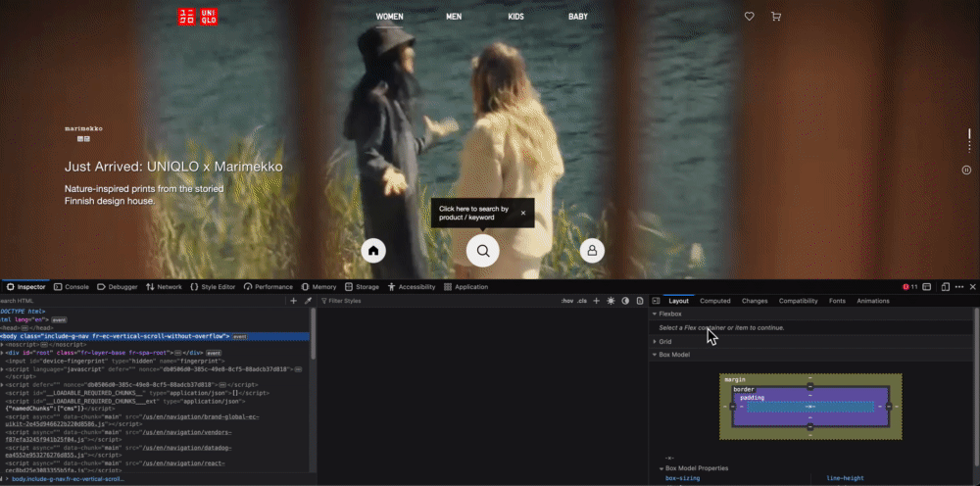Click the Search HTML field
The height and width of the screenshot is (486, 980).
(142, 301)
